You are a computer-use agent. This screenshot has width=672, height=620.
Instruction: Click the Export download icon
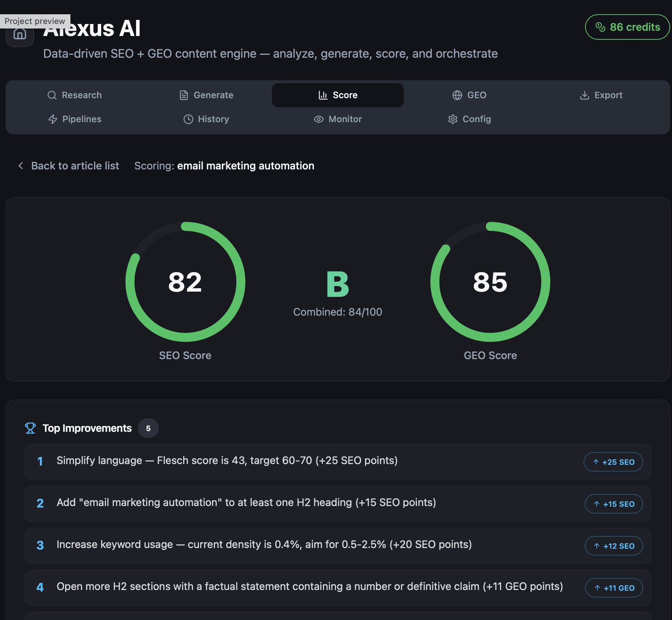point(585,95)
